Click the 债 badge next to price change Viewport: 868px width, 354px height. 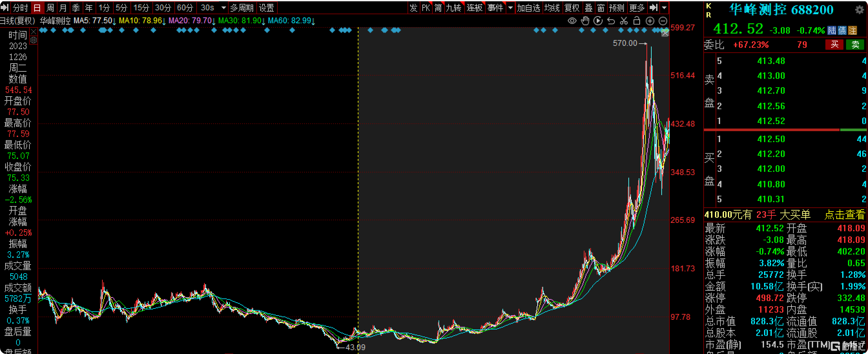pos(842,31)
